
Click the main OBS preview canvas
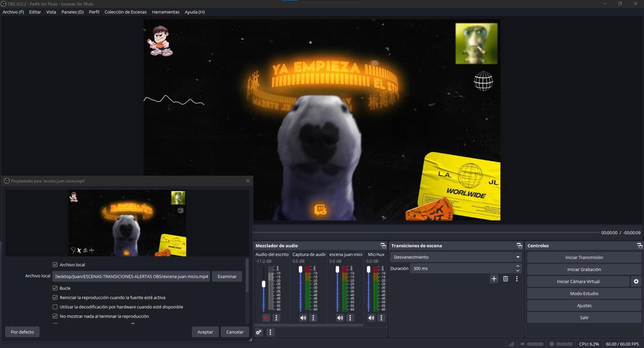pos(322,120)
